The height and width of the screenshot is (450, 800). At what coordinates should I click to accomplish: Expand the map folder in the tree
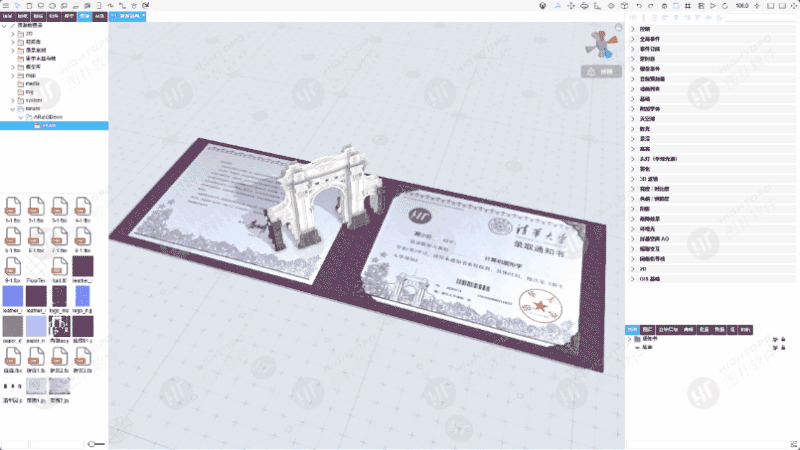click(x=13, y=76)
